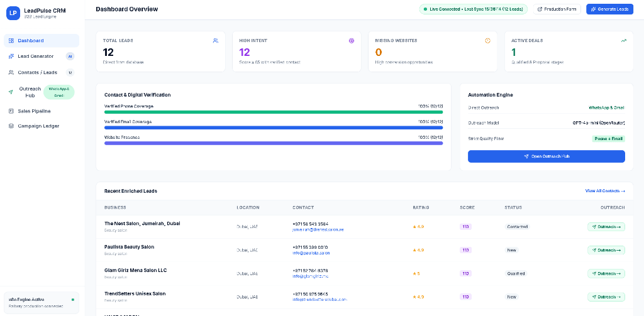Click the Verified Phone Coverage progress bar

point(274,112)
